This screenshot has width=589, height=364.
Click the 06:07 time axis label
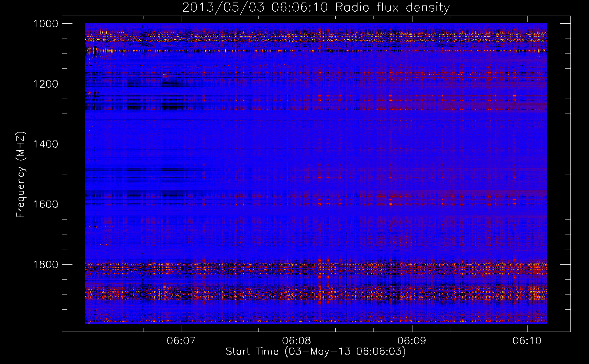181,341
